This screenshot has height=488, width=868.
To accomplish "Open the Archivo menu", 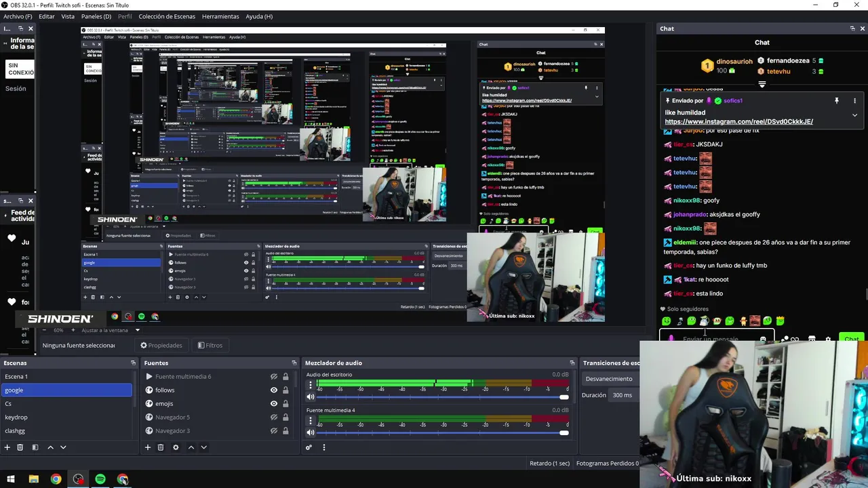I will (18, 16).
